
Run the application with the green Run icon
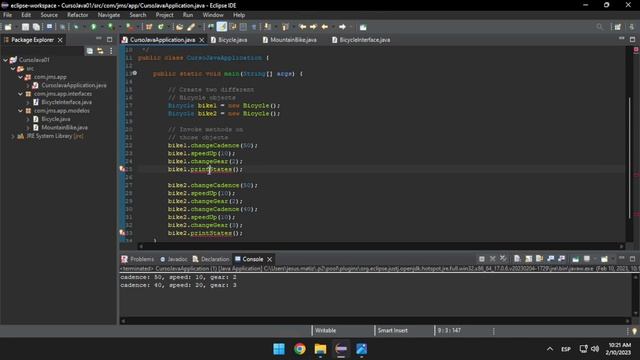93,27
